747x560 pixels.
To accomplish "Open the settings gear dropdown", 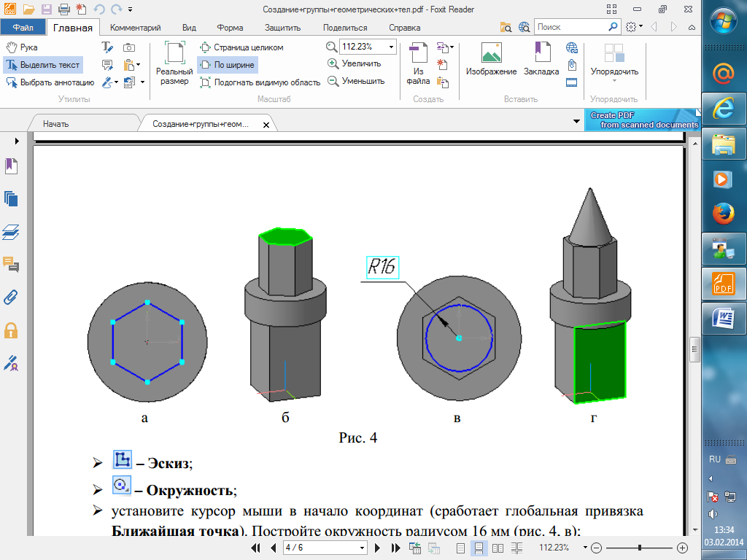I will (634, 27).
